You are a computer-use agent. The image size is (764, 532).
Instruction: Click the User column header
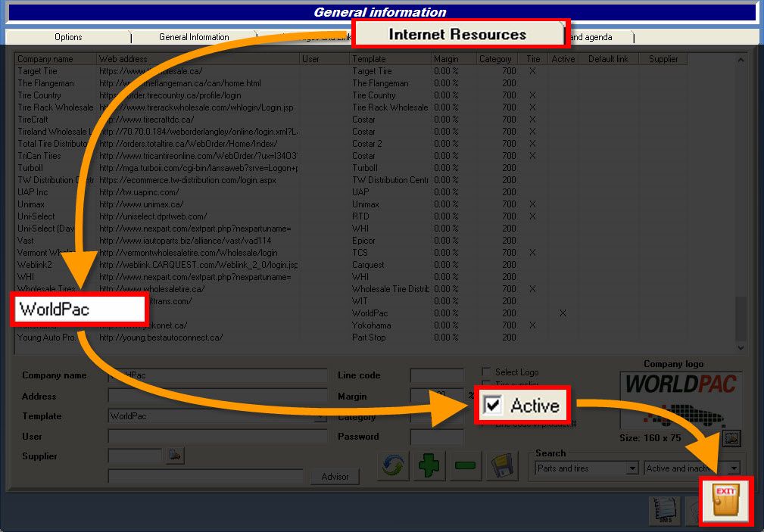pos(325,59)
